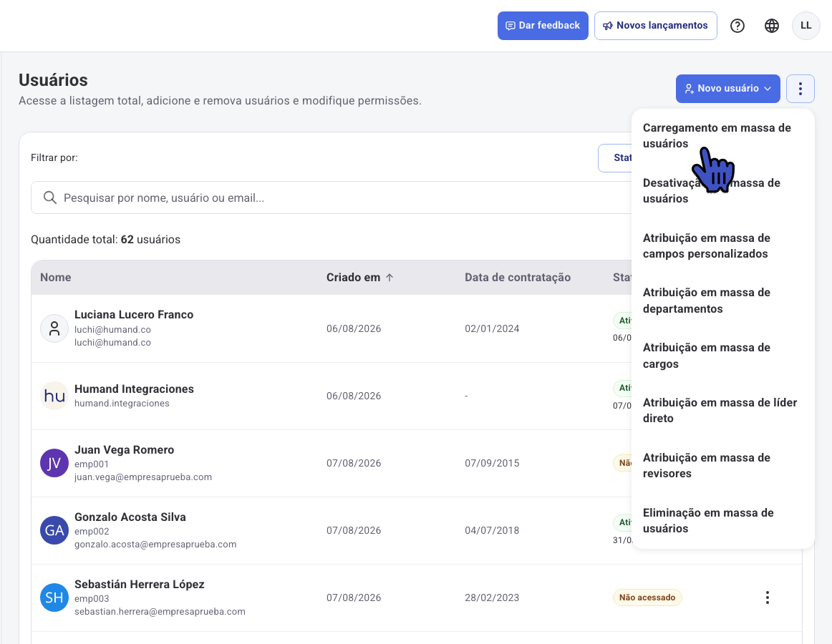Click the search magnifier icon

(x=50, y=198)
